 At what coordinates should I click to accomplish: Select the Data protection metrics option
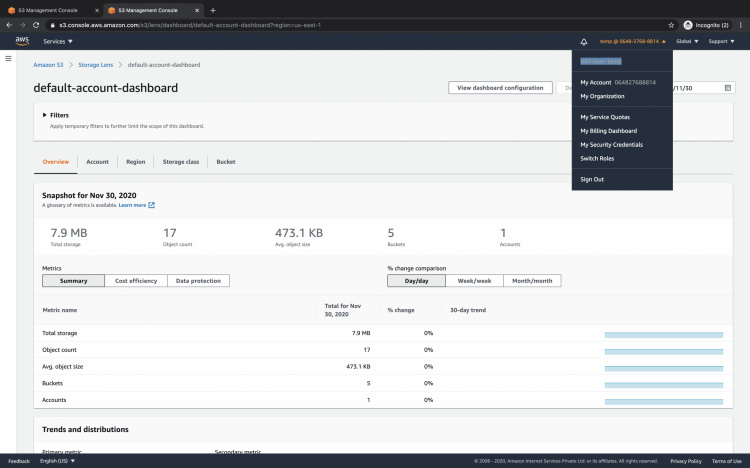[x=198, y=281]
